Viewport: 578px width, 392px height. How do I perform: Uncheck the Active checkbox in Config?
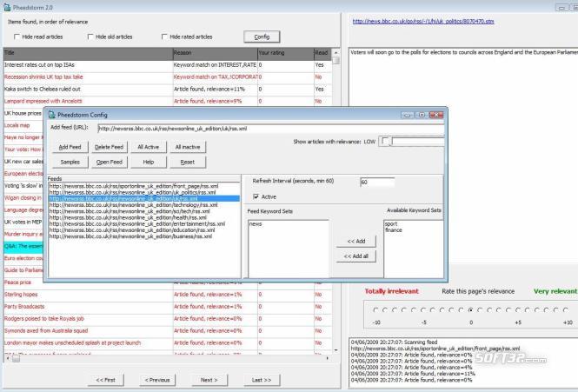point(256,196)
